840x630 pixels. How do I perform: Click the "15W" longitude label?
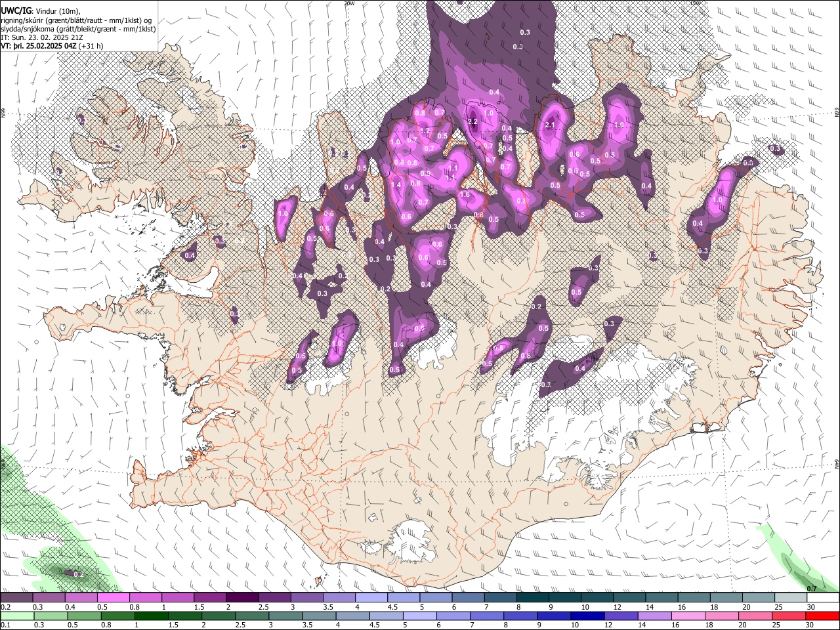(x=696, y=3)
